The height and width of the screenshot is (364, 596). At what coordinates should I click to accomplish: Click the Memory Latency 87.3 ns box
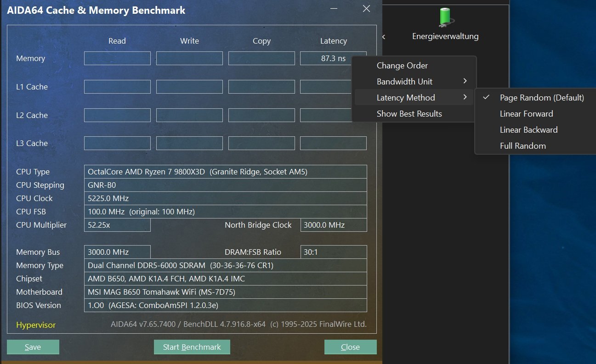coord(333,58)
